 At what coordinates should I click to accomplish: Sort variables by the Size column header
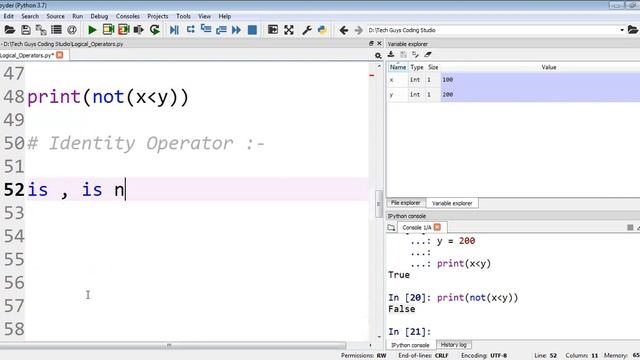pos(433,67)
